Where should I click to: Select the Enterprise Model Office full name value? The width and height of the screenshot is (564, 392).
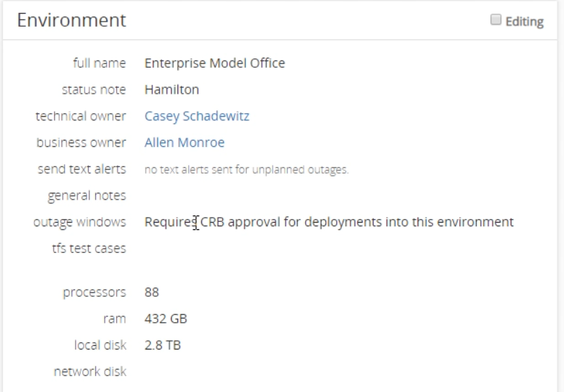(x=215, y=63)
